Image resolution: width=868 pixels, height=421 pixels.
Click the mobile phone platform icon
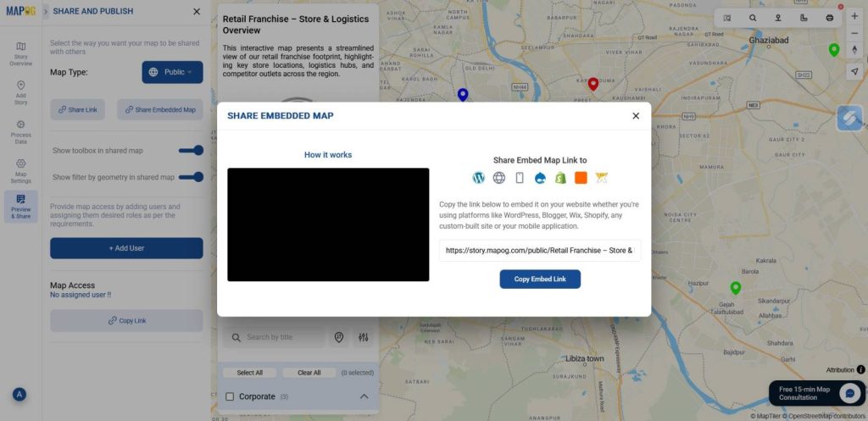(520, 178)
